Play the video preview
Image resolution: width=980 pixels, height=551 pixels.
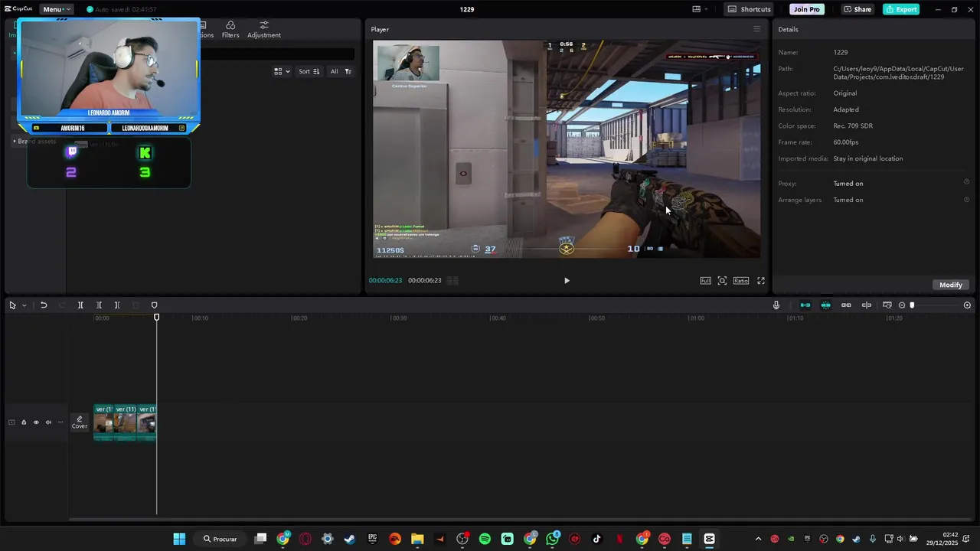[x=567, y=281]
